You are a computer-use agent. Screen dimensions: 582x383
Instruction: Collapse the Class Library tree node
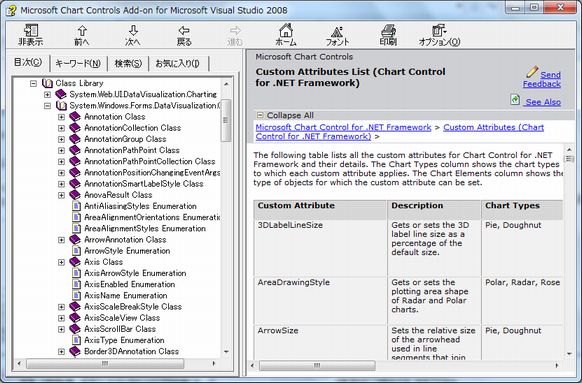tap(33, 84)
